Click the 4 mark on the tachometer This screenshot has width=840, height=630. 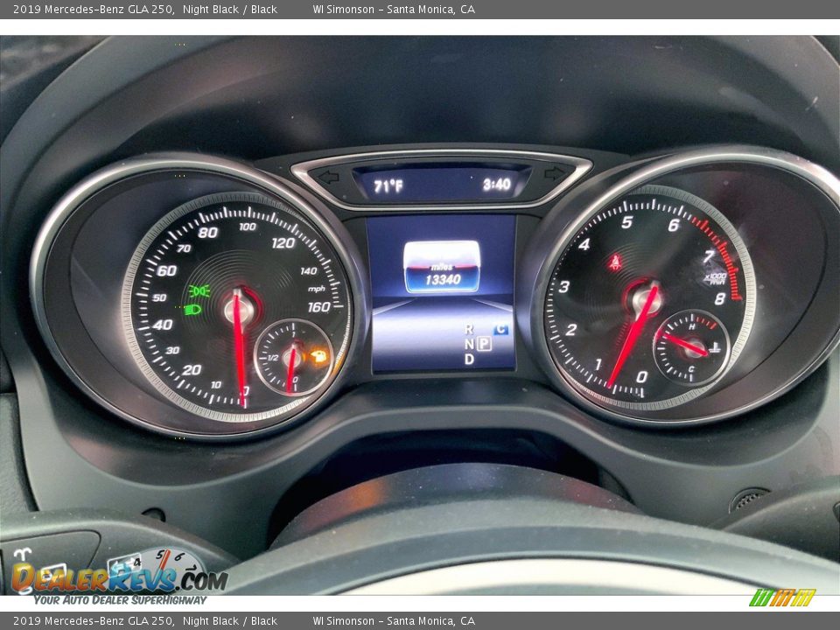(584, 245)
